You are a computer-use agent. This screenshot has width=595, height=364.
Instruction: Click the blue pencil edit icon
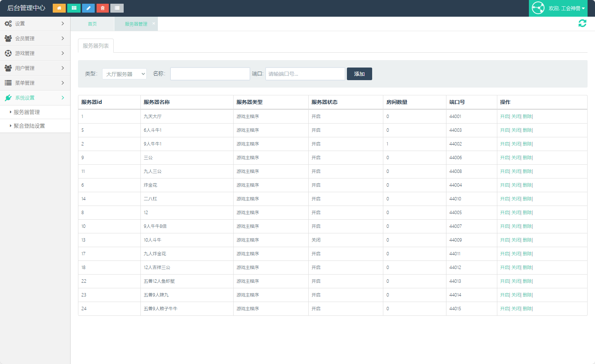pos(88,8)
